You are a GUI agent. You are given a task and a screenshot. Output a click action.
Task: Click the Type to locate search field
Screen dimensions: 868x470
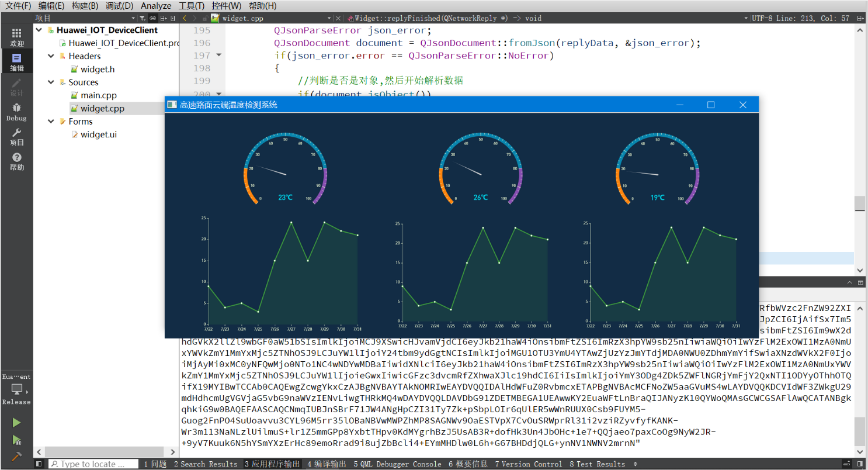click(x=93, y=464)
